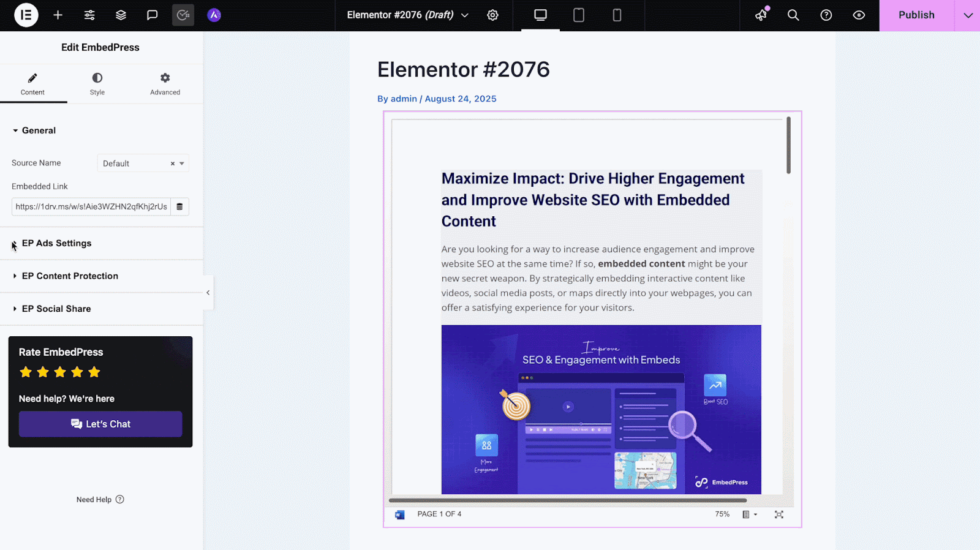Click the Edit EmbedPress panel title

100,47
